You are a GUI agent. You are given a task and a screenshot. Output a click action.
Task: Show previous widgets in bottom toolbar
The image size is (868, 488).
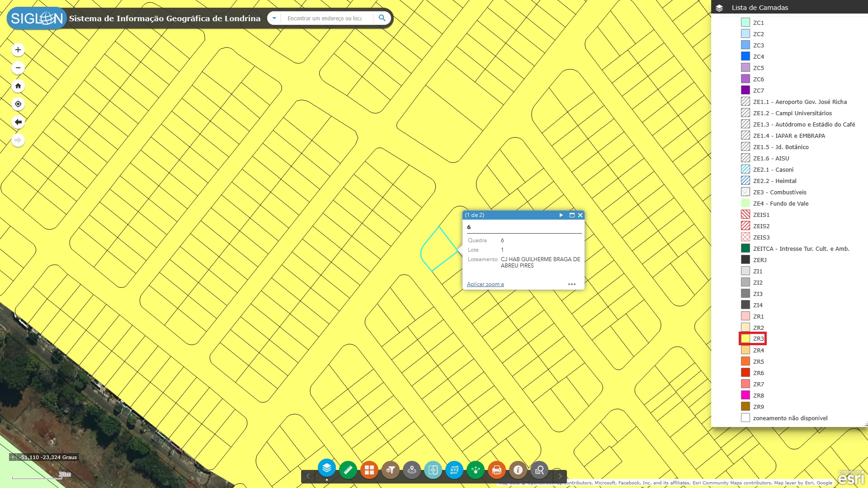coord(308,476)
